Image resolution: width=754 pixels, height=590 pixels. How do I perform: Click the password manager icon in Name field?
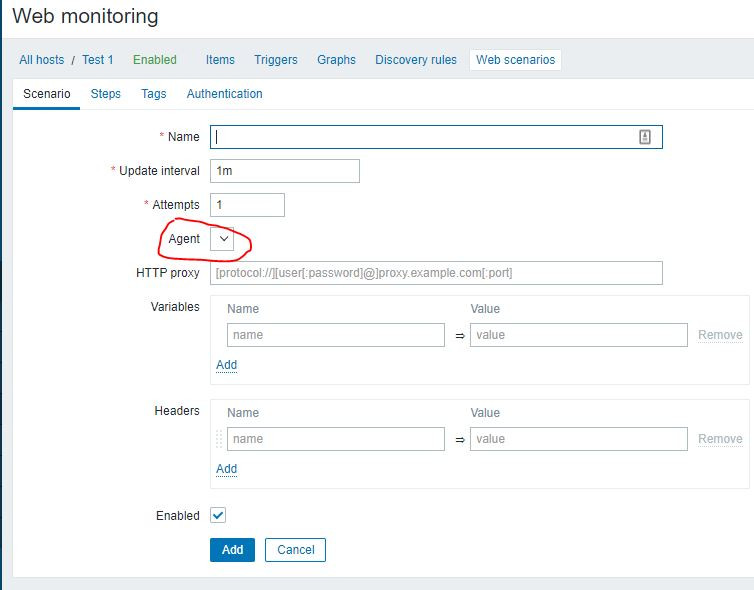pos(645,137)
